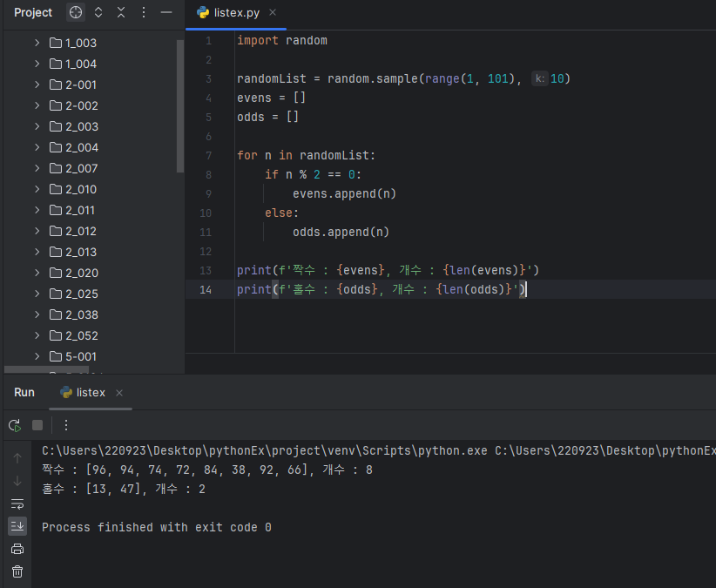Select opened file locate icon in Project panel

76,12
